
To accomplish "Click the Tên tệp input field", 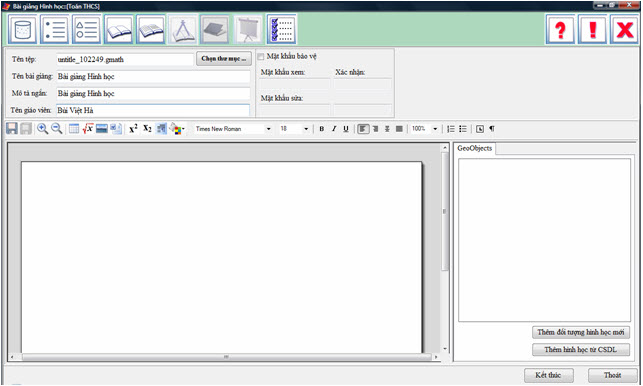I will [125, 59].
